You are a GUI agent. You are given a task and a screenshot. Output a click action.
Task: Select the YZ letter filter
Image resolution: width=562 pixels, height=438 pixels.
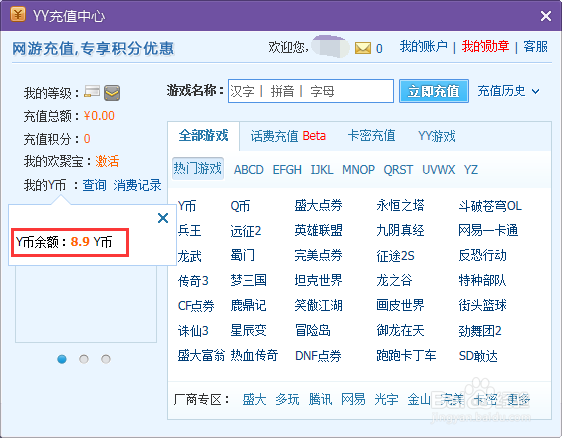471,169
